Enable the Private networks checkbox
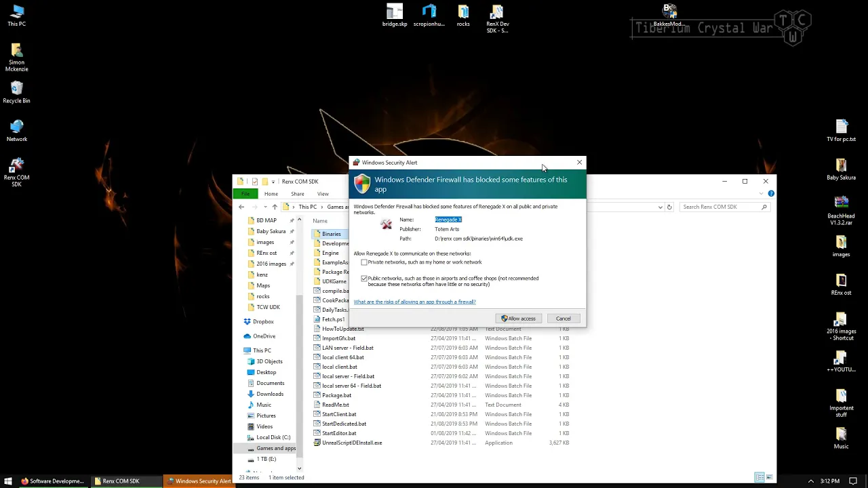 tap(364, 262)
